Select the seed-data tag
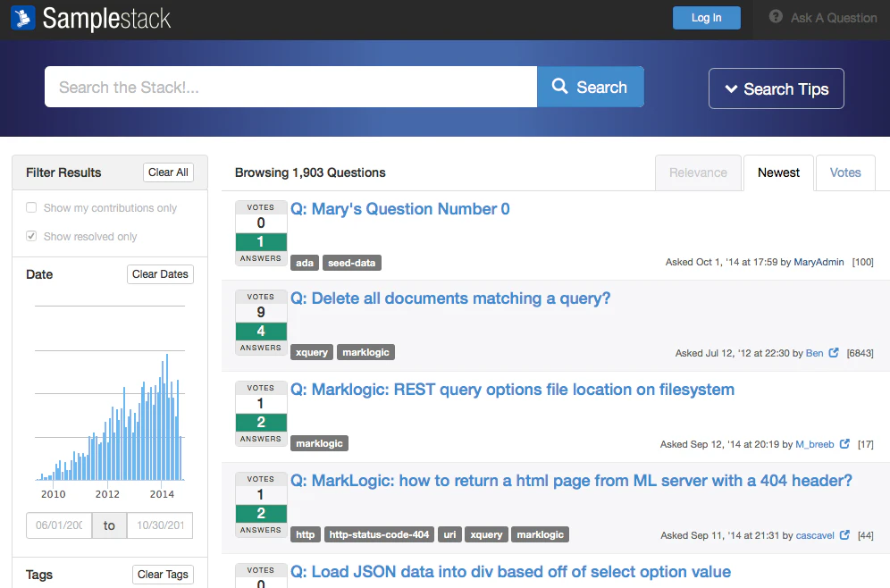 (x=352, y=263)
